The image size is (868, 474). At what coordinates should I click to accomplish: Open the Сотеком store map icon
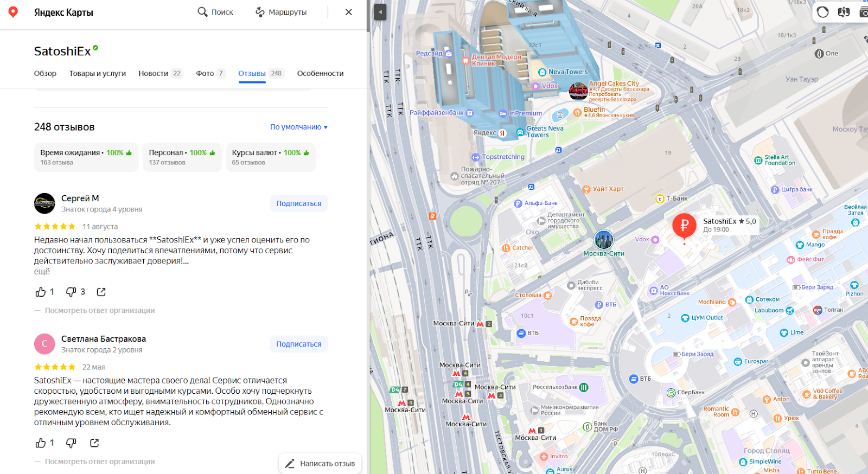(x=750, y=299)
